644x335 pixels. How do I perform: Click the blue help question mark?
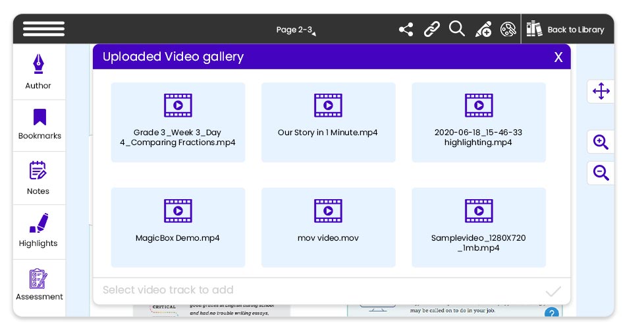point(552,313)
